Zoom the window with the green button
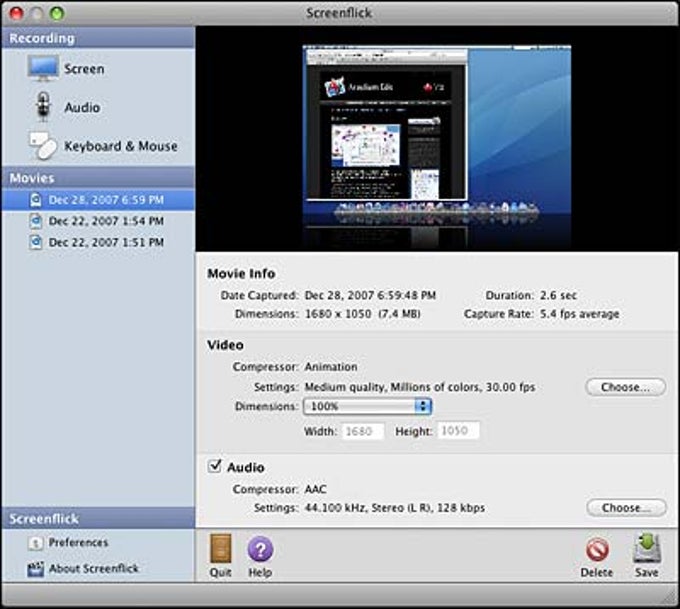This screenshot has width=680, height=609. point(57,13)
